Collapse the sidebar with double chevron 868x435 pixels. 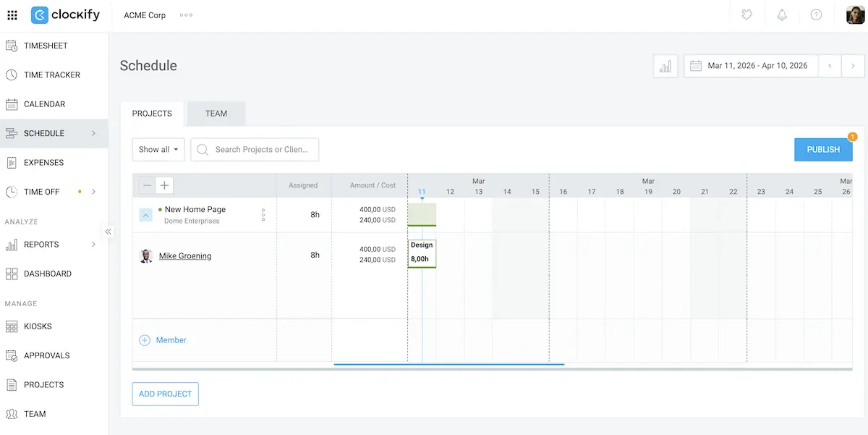point(109,232)
